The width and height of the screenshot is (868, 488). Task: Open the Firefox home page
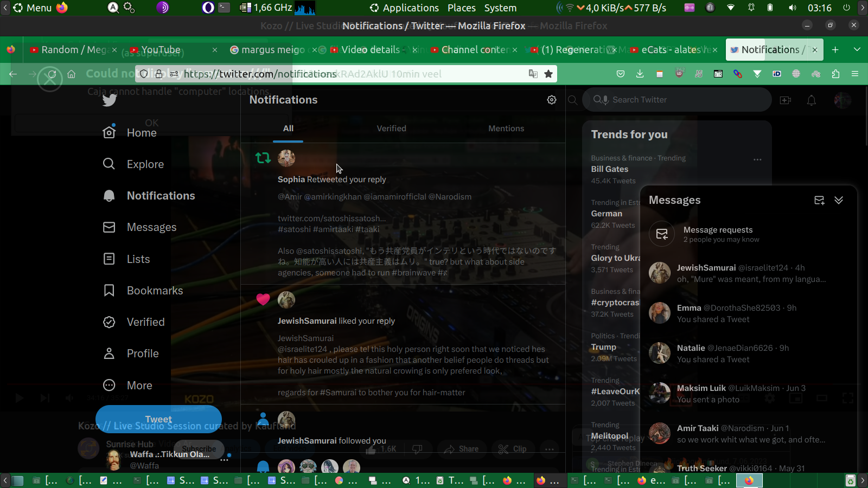[x=71, y=74]
